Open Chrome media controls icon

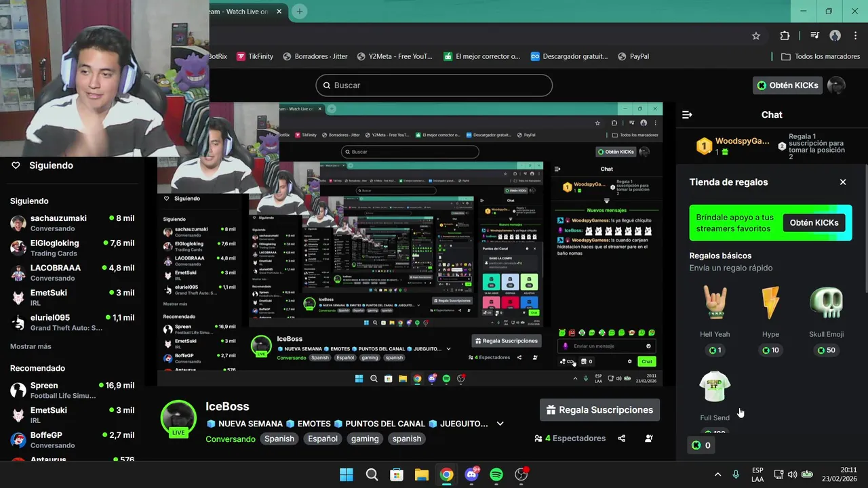[814, 36]
